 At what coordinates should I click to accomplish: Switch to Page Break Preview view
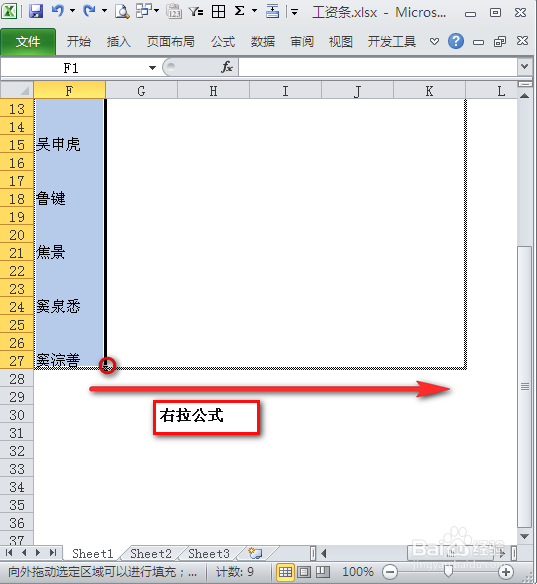(323, 572)
